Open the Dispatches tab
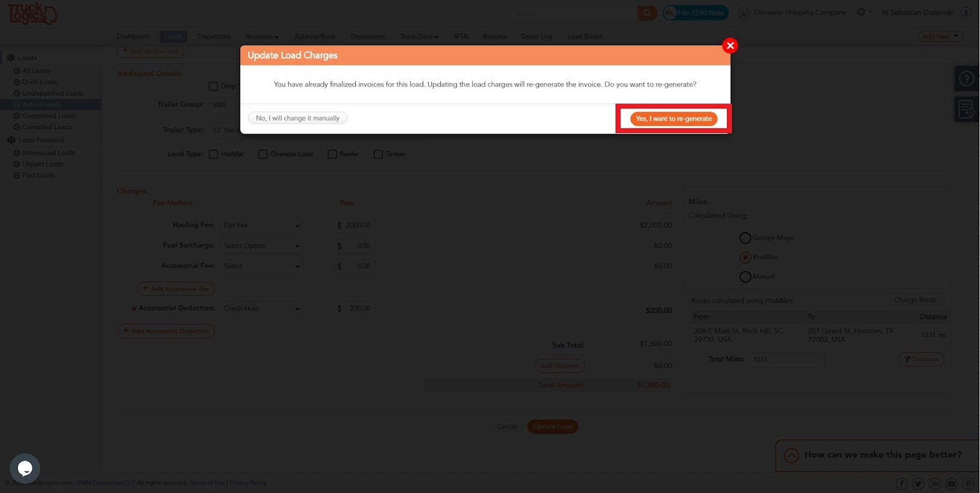The image size is (980, 493). click(x=214, y=37)
